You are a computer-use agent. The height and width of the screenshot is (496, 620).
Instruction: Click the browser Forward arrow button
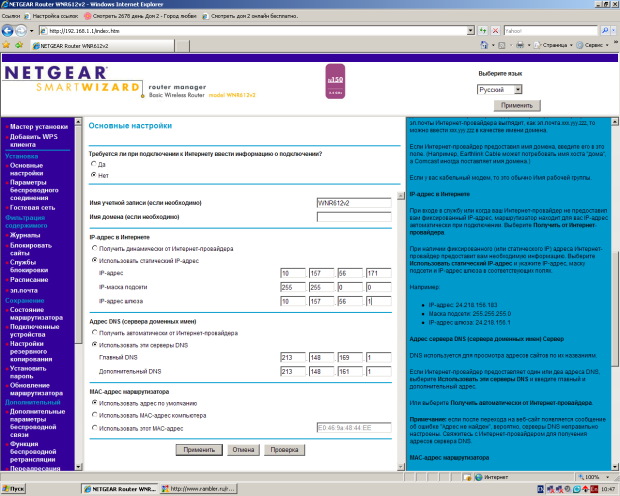(x=21, y=30)
